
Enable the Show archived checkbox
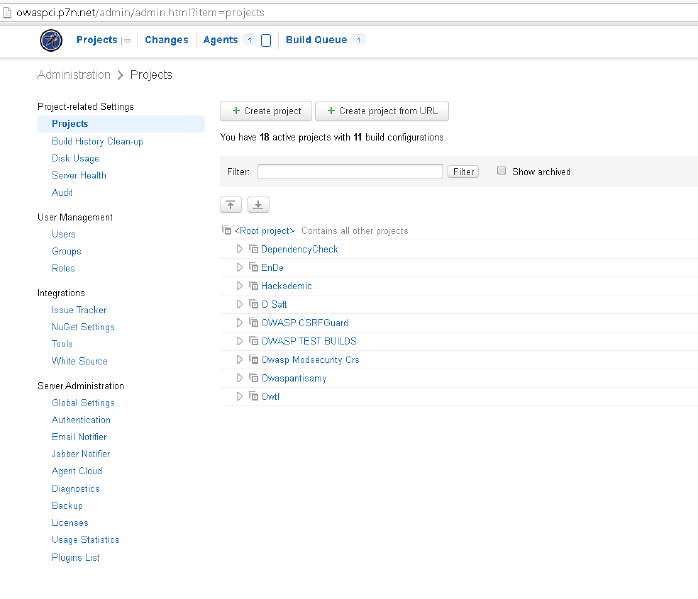pos(502,171)
